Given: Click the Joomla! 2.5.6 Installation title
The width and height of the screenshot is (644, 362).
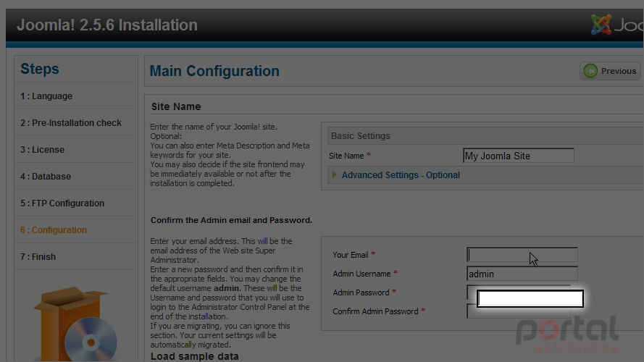Looking at the screenshot, I should click(x=107, y=25).
